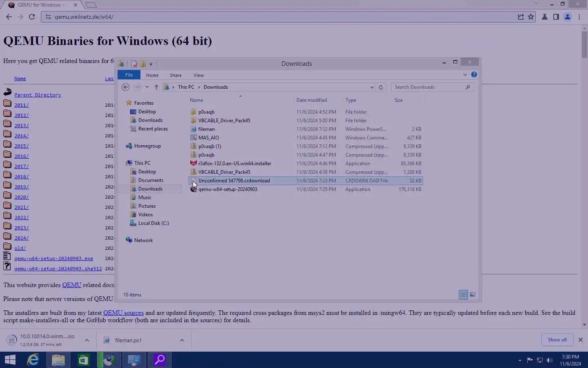
Task: Open qemu-w64-setup-20240903.sha512 link
Action: click(58, 269)
